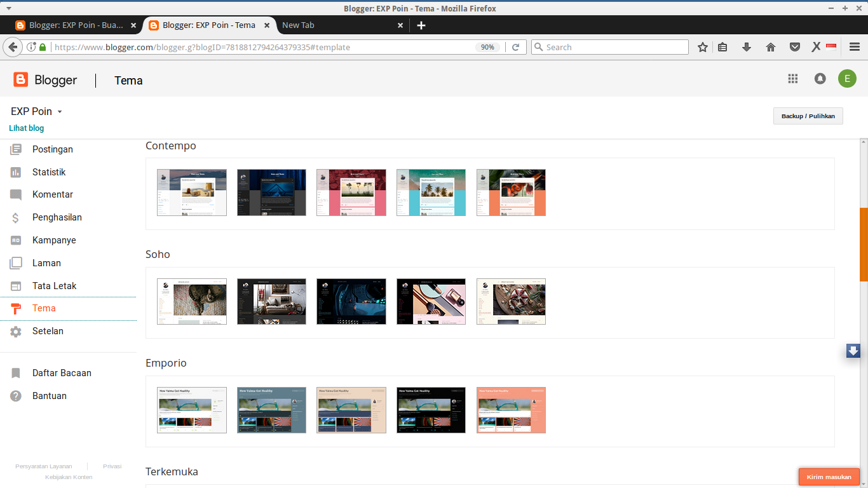Viewport: 868px width, 488px height.
Task: Click the Postingan sidebar icon
Action: click(16, 149)
